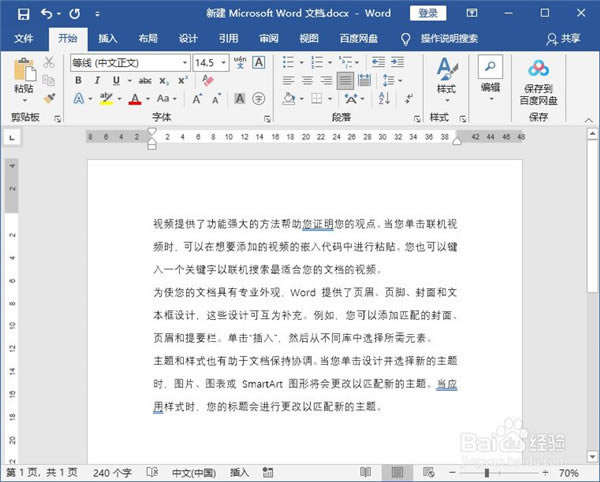Decrease font size with smaller A
Viewport: 600px width, 482px height.
[x=217, y=99]
